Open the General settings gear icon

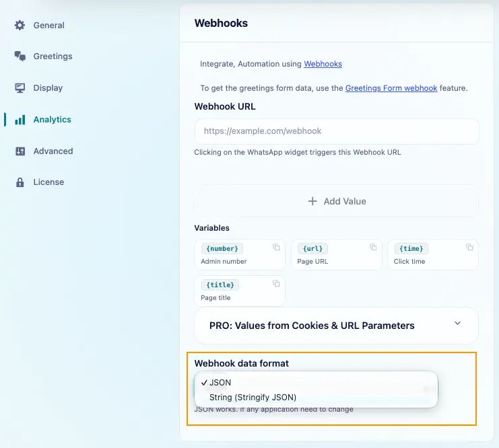[20, 25]
